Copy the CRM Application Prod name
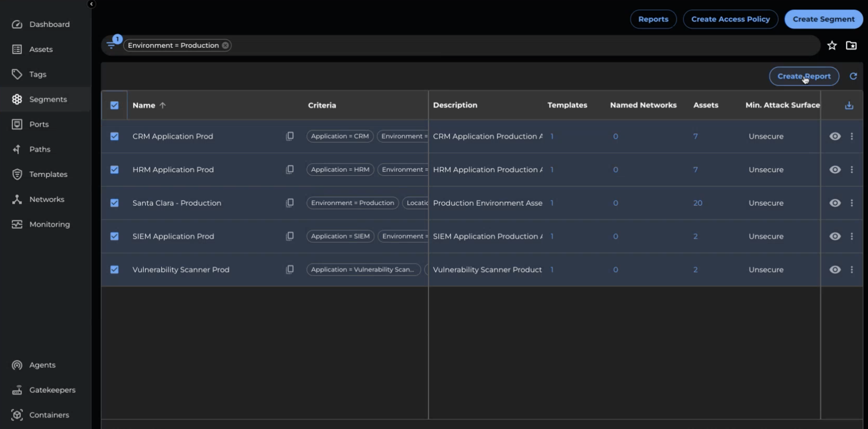This screenshot has height=429, width=868. pos(290,136)
